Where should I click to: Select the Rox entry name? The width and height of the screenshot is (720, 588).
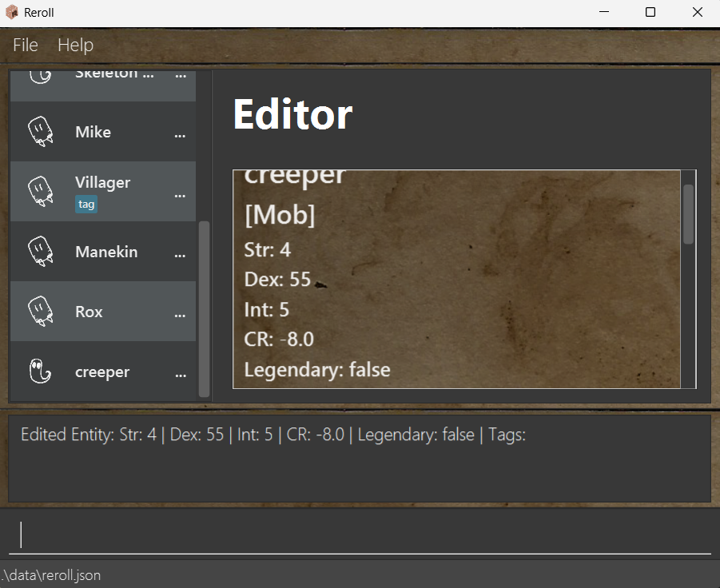coord(89,312)
